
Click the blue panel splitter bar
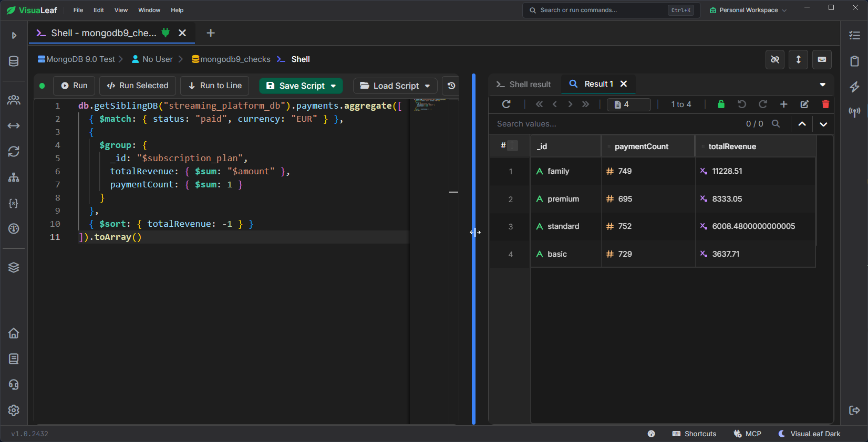(x=474, y=249)
